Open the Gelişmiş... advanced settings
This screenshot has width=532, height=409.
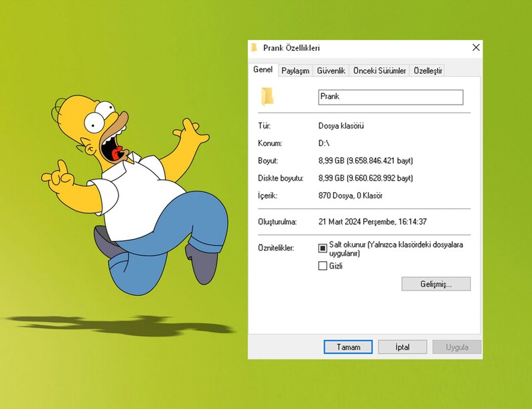[436, 284]
